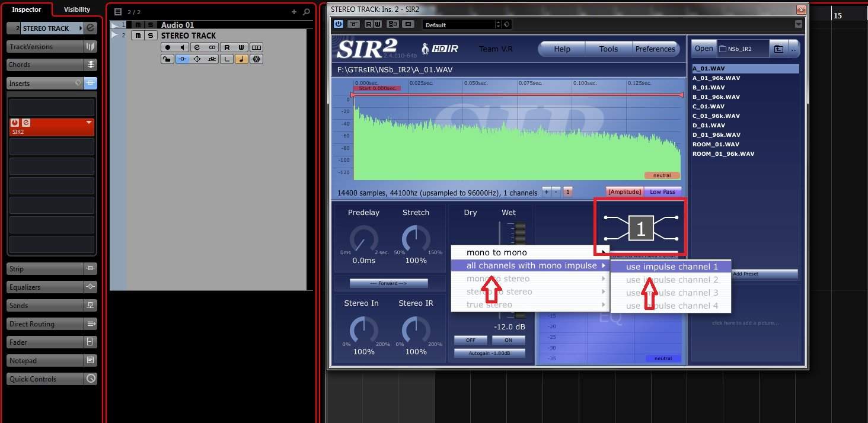Toggle musical timebase note icon
Screen dimensions: 868x423
click(x=241, y=59)
